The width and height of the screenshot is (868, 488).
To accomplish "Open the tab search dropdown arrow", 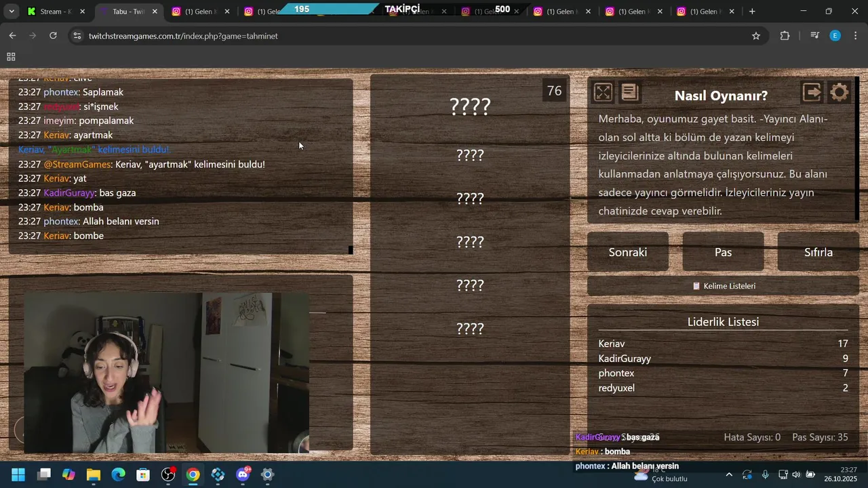I will (x=12, y=12).
